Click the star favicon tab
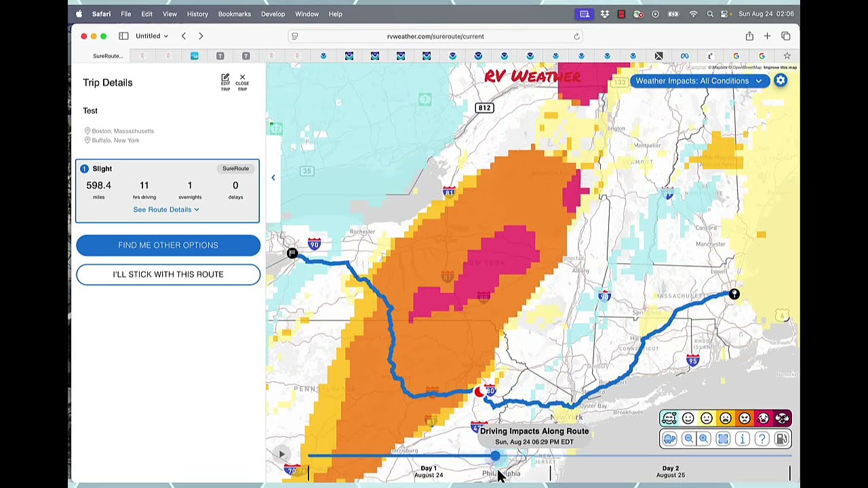The height and width of the screenshot is (488, 868). point(787,56)
